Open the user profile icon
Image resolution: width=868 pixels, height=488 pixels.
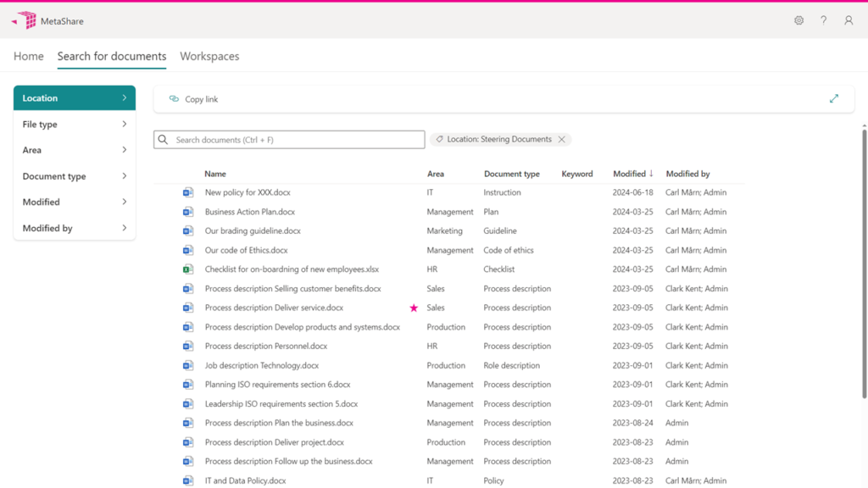pos(848,20)
